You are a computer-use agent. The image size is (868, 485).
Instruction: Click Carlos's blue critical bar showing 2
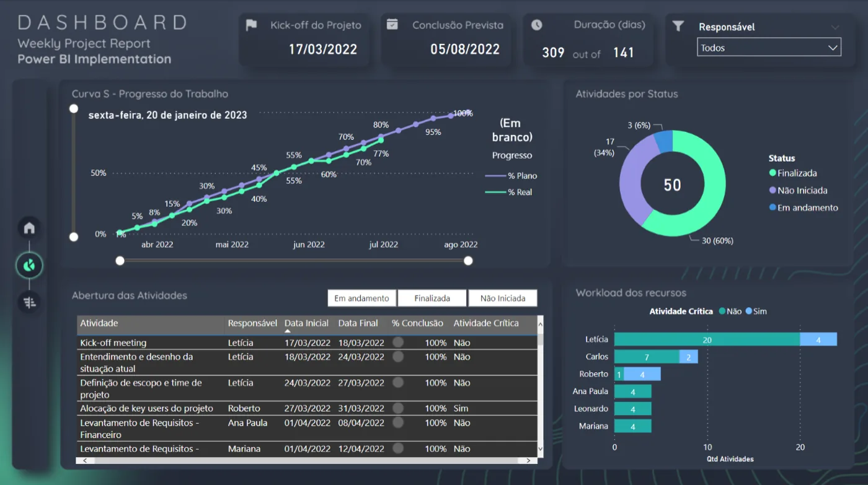pyautogui.click(x=689, y=357)
